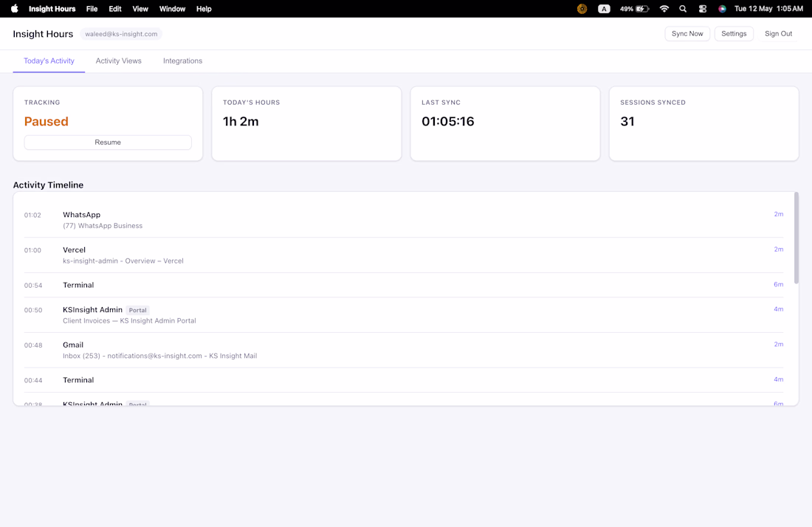Select the 00:54 Terminal entry

pos(403,285)
